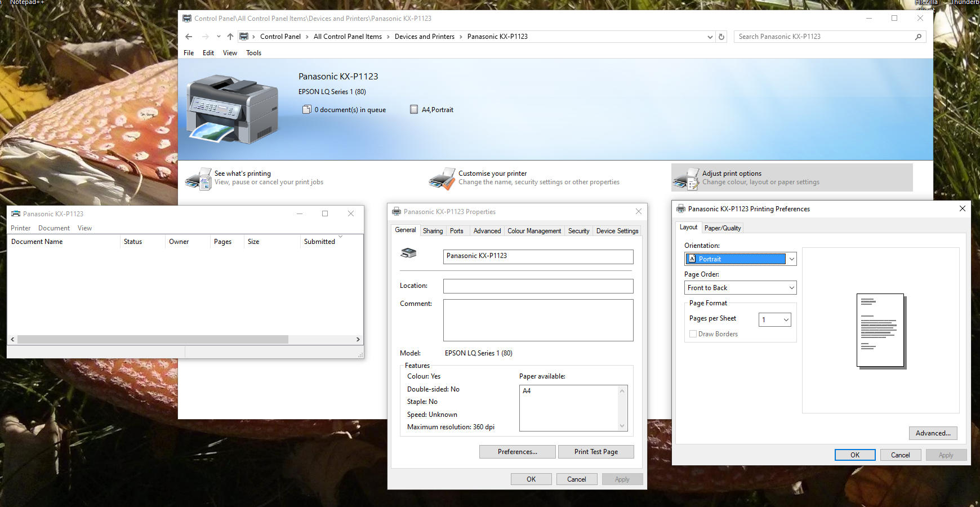Select Layout tab in Printing Preferences
This screenshot has height=507, width=980.
click(688, 227)
